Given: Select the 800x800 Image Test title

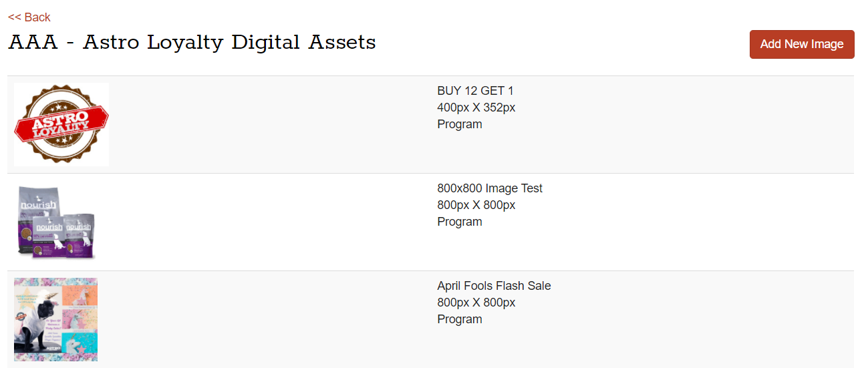Looking at the screenshot, I should pos(490,188).
